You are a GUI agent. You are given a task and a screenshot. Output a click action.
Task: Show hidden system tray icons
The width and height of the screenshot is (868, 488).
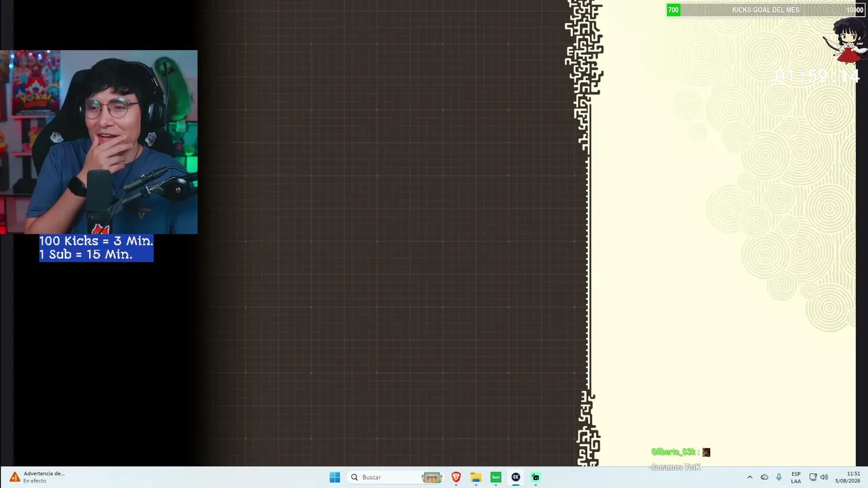[x=749, y=477]
